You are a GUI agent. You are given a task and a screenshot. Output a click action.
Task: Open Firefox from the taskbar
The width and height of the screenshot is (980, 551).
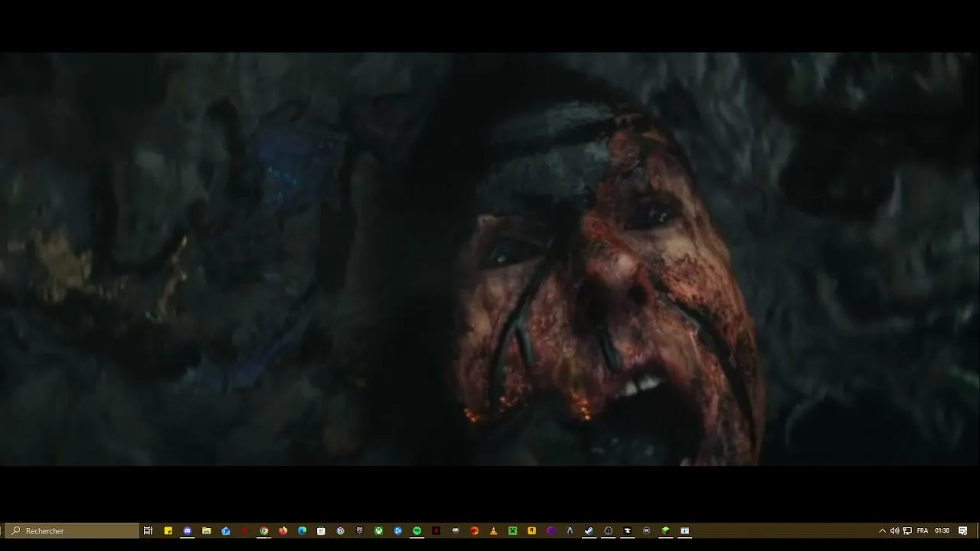click(283, 530)
